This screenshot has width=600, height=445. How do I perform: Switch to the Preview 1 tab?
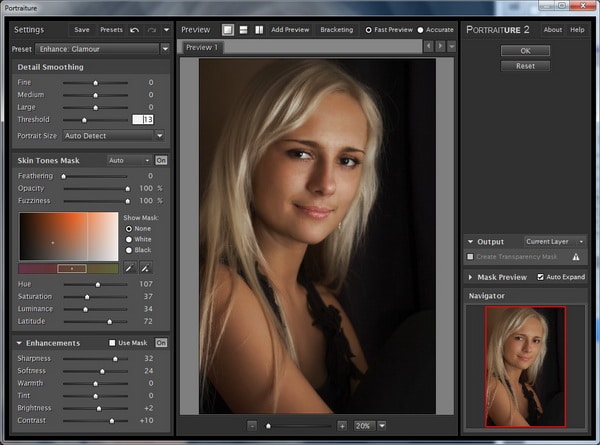point(202,48)
